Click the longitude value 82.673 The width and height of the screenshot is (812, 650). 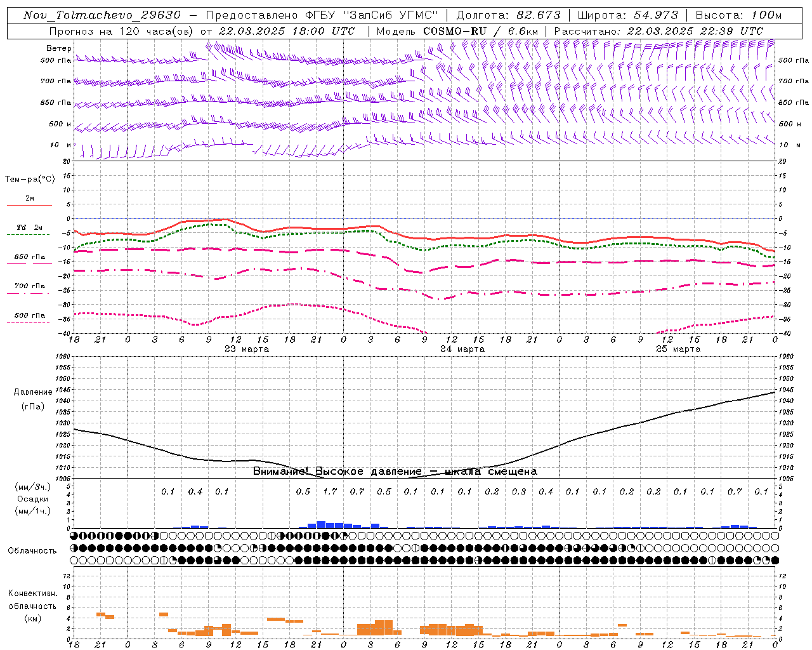click(539, 15)
